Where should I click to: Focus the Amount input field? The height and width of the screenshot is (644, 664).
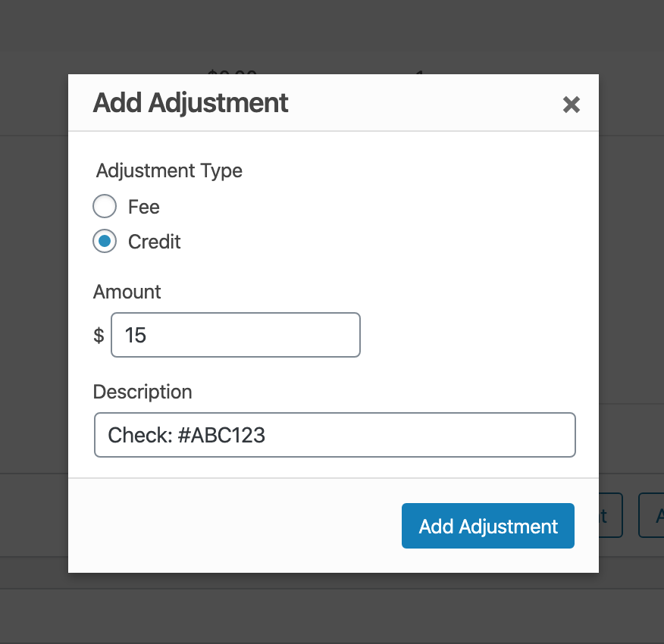235,335
